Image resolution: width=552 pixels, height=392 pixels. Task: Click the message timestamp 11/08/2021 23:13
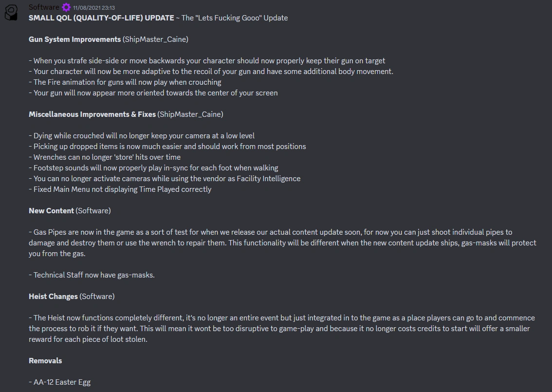click(94, 8)
